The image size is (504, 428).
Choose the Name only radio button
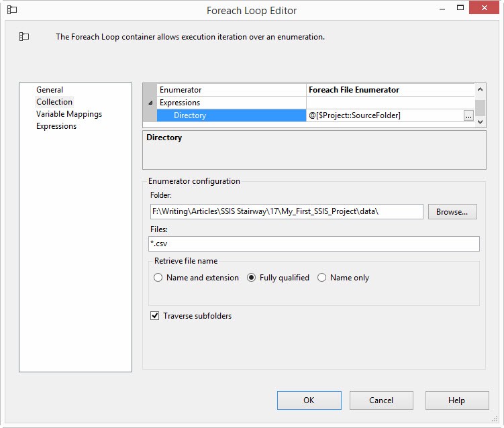coord(322,278)
